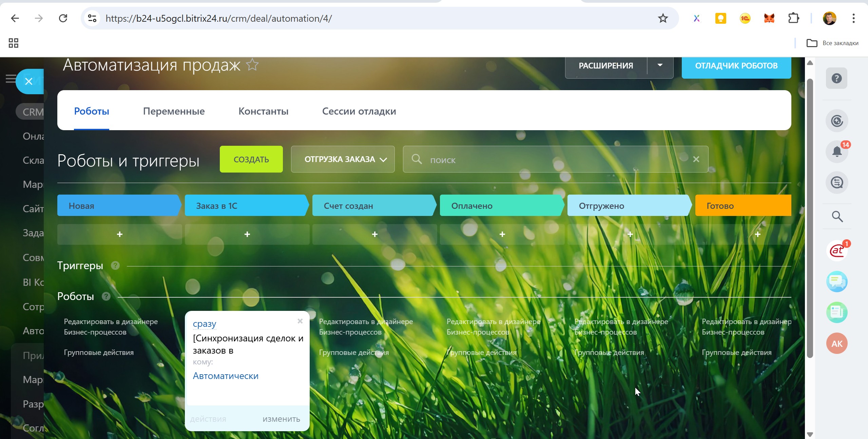
Task: Open the help question mark panel
Action: (836, 79)
